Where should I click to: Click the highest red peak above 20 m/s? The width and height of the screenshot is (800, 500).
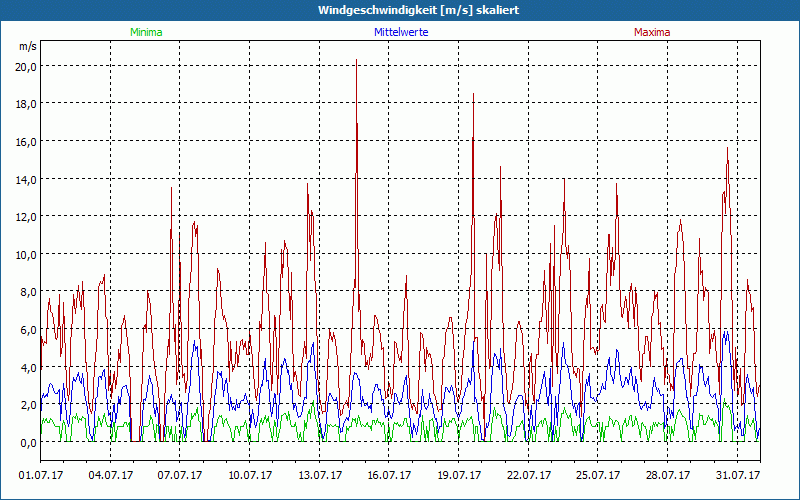tap(356, 61)
